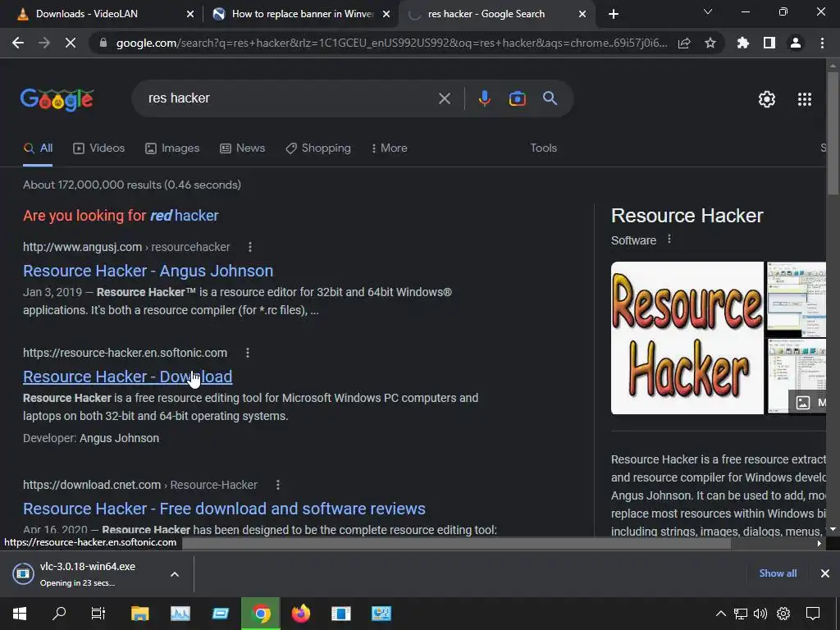
Task: Open the tab search dropdown arrow
Action: click(x=708, y=11)
